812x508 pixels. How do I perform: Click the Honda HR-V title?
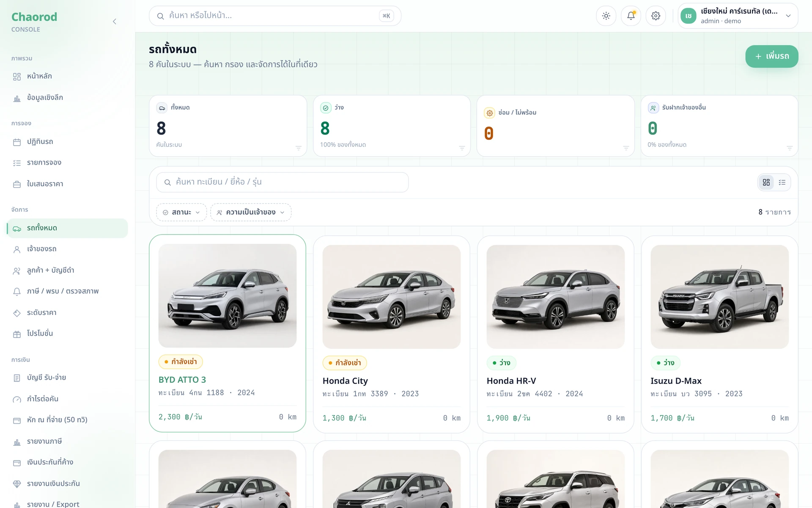(x=511, y=381)
